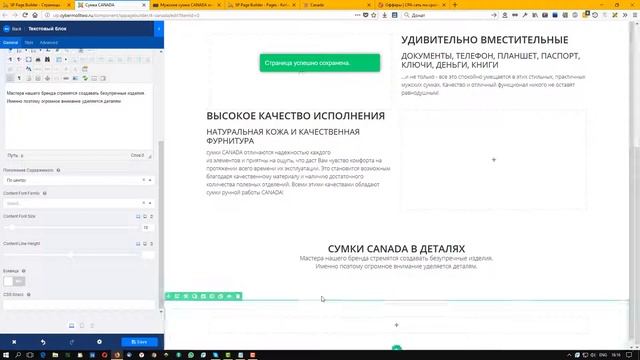Click the browser home icon
This screenshot has height=360, width=640.
tap(35, 15)
